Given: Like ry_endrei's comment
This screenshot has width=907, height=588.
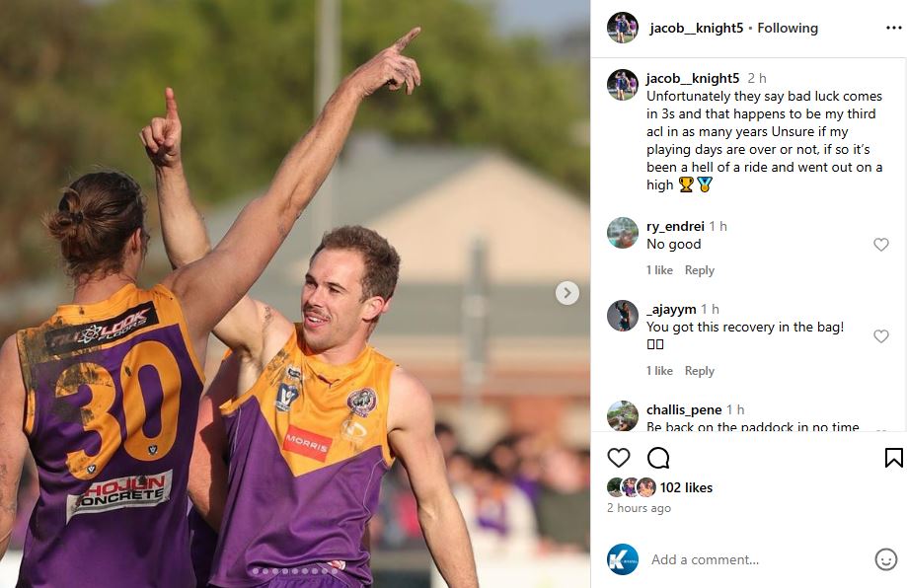Looking at the screenshot, I should 881,245.
